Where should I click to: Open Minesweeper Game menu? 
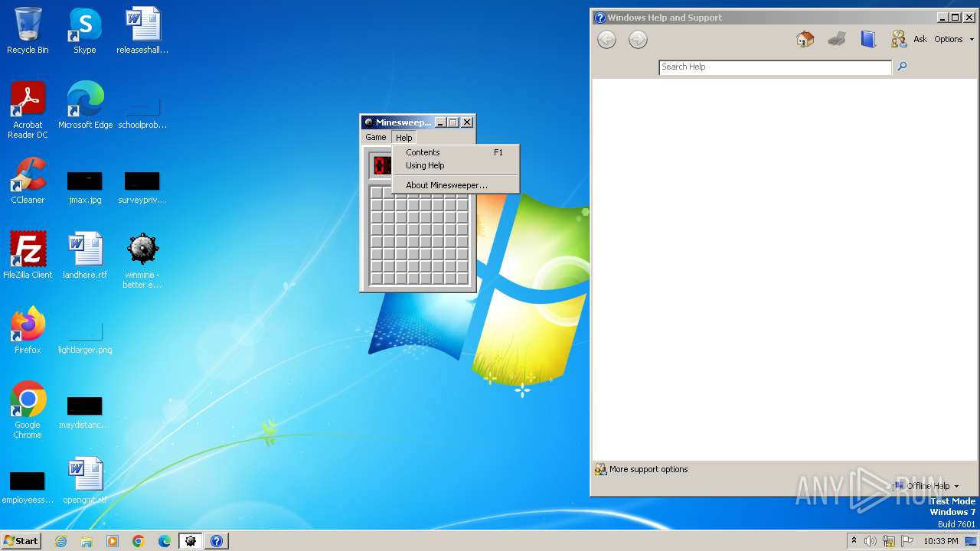coord(375,138)
